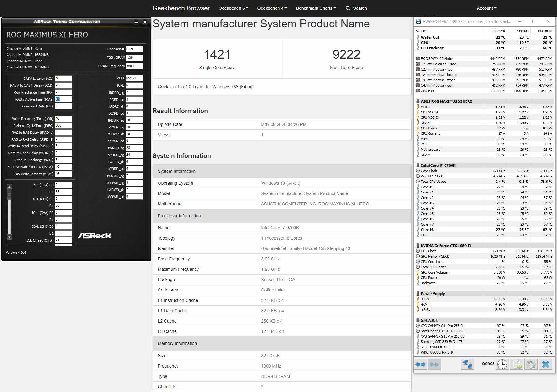Click the Minimum column header in HWiNFO

[x=522, y=31]
